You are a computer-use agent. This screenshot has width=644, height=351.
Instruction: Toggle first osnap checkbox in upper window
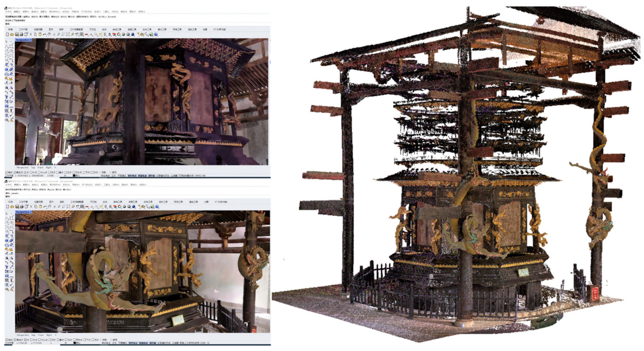click(7, 172)
